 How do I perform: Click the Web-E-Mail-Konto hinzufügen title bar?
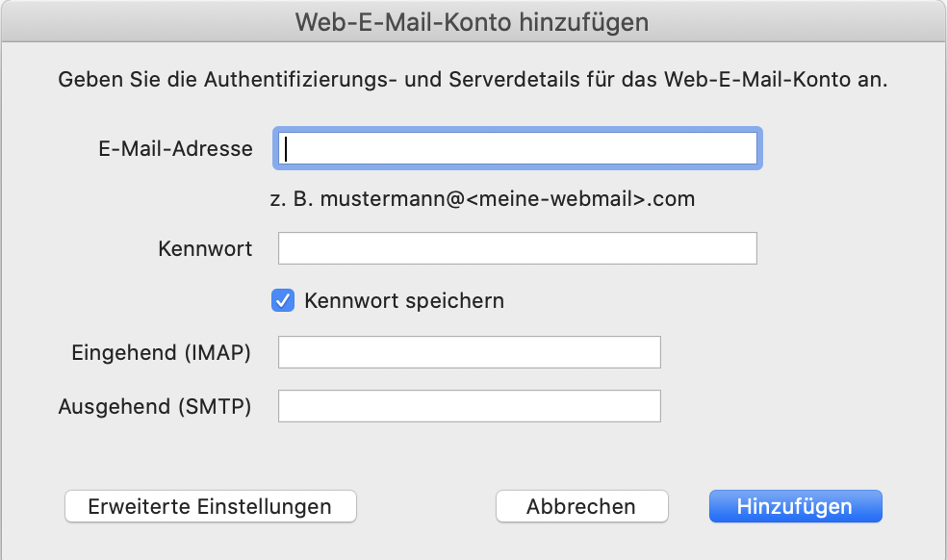click(x=473, y=21)
